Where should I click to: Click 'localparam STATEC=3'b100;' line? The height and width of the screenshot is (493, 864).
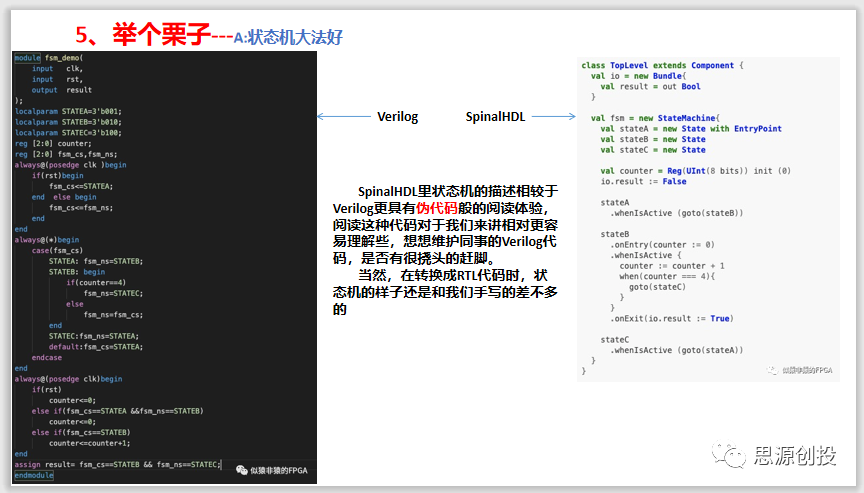68,133
